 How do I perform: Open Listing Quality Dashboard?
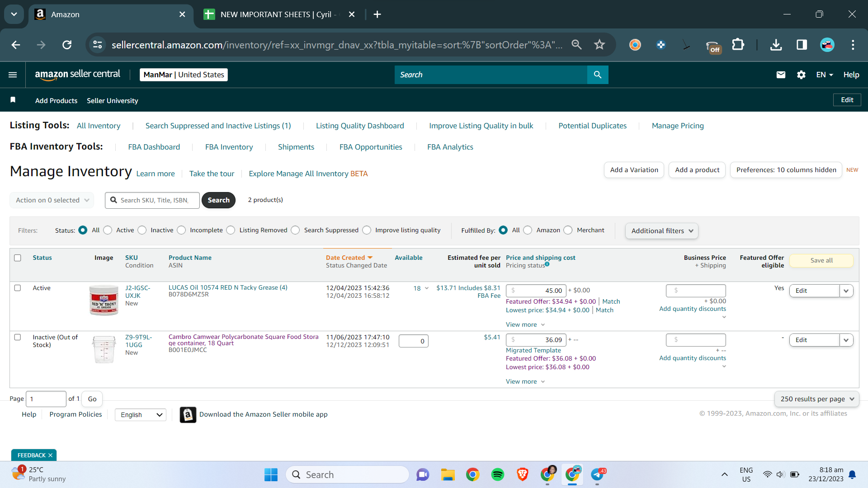click(360, 126)
